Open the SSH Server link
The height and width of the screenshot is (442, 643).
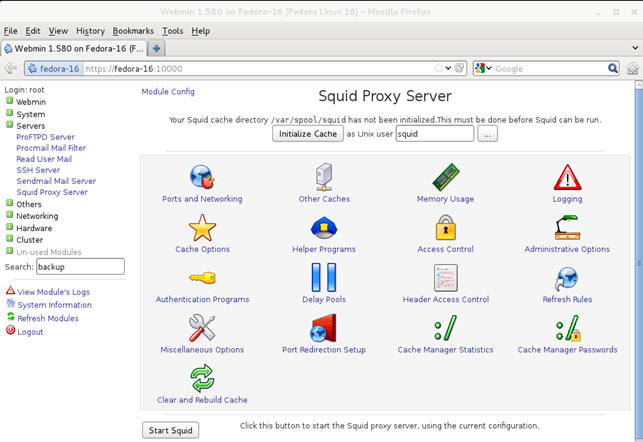38,170
